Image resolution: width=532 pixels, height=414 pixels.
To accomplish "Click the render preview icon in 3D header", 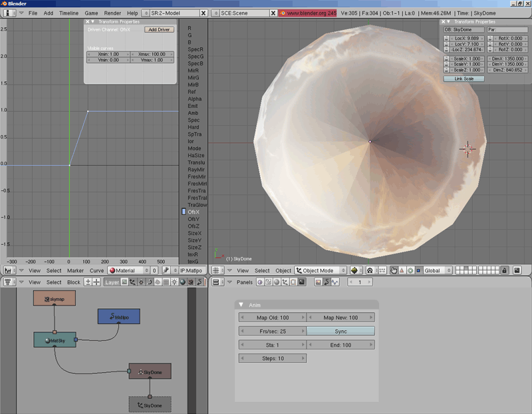I will tap(517, 270).
